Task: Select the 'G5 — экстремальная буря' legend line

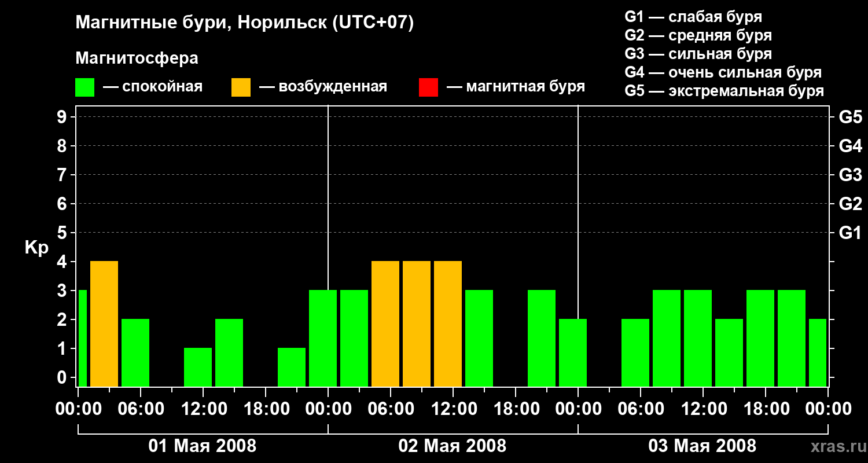Action: (724, 91)
